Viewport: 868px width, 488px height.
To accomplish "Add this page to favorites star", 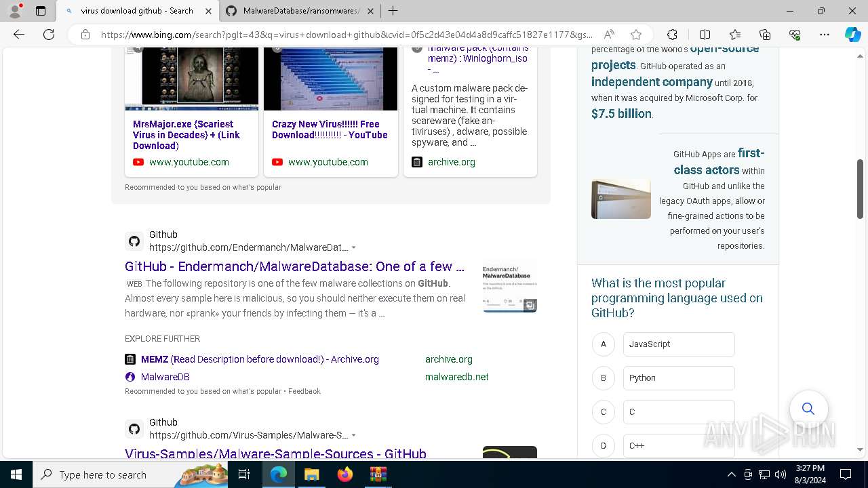I will pyautogui.click(x=635, y=35).
